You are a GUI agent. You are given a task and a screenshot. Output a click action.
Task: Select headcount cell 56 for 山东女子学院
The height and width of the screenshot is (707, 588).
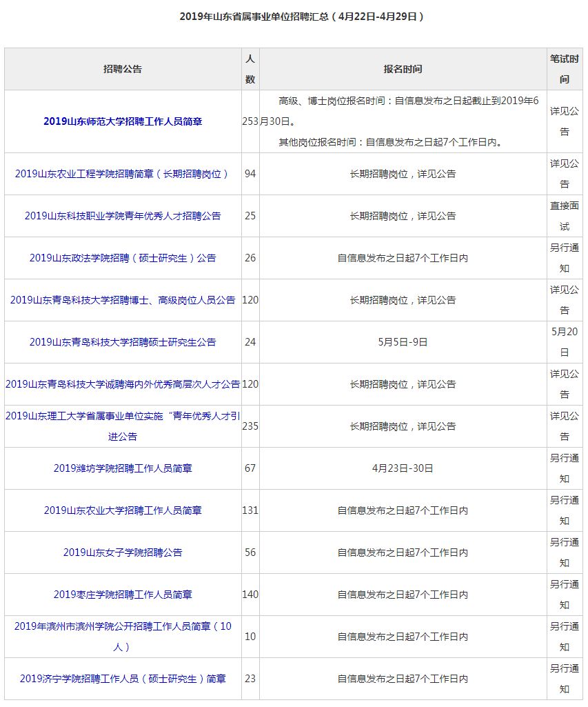pos(250,552)
